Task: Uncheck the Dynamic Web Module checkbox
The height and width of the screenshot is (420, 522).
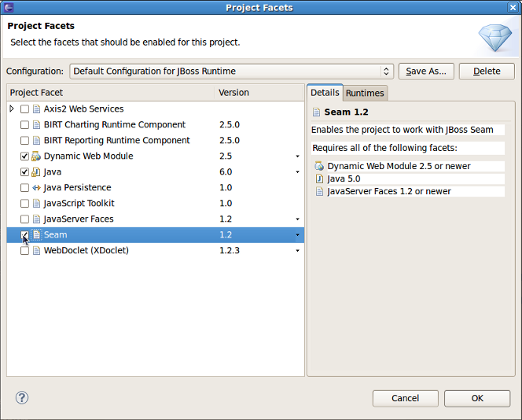Action: click(x=25, y=157)
